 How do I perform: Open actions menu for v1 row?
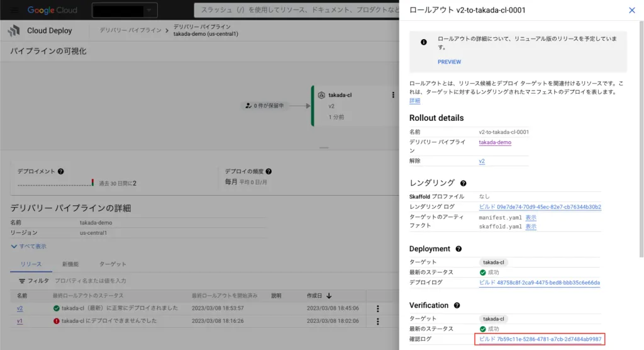[x=378, y=321]
